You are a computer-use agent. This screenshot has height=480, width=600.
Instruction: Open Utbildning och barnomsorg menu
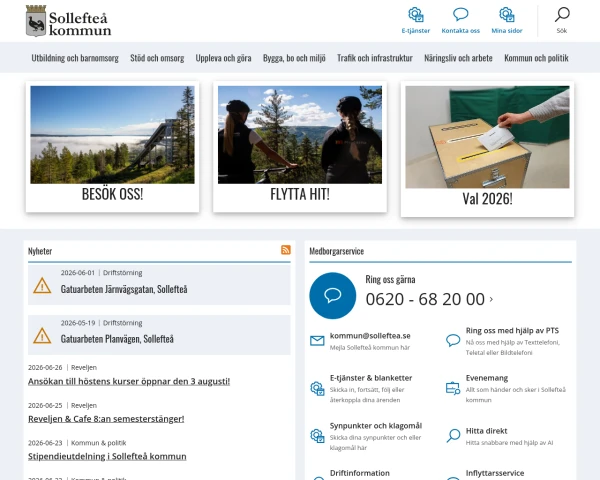point(75,58)
